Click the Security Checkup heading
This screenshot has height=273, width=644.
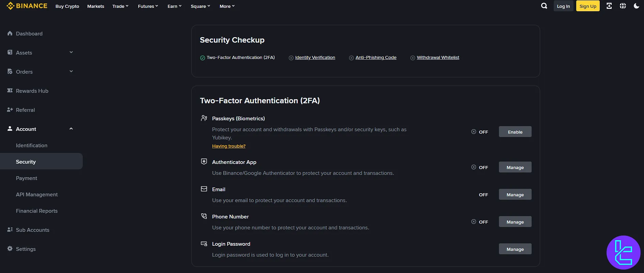point(232,40)
